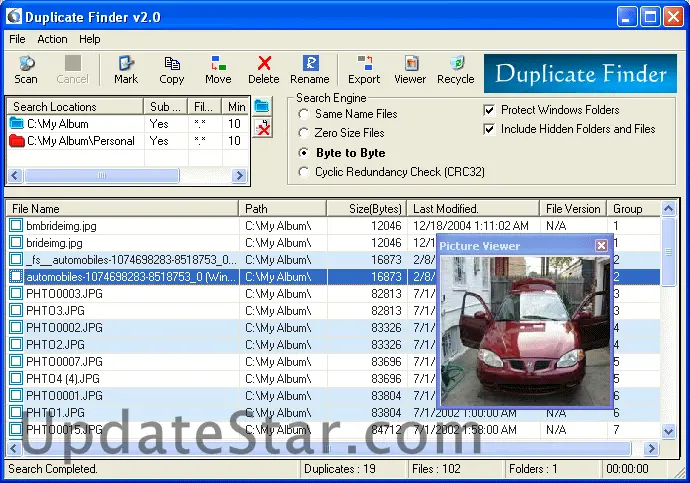Click the size 12046 of bmbrideimg.jpg
Image resolution: width=690 pixels, height=483 pixels.
(386, 225)
